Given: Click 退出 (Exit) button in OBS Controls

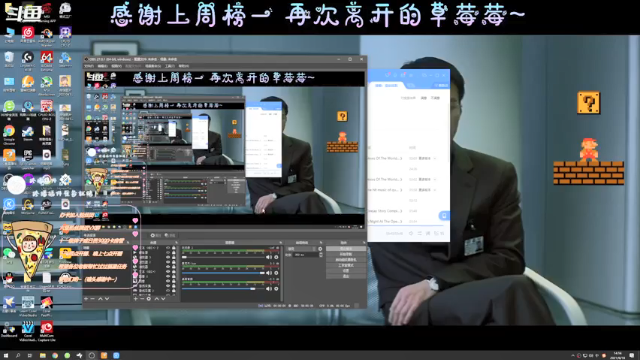Looking at the screenshot, I should [x=346, y=276].
